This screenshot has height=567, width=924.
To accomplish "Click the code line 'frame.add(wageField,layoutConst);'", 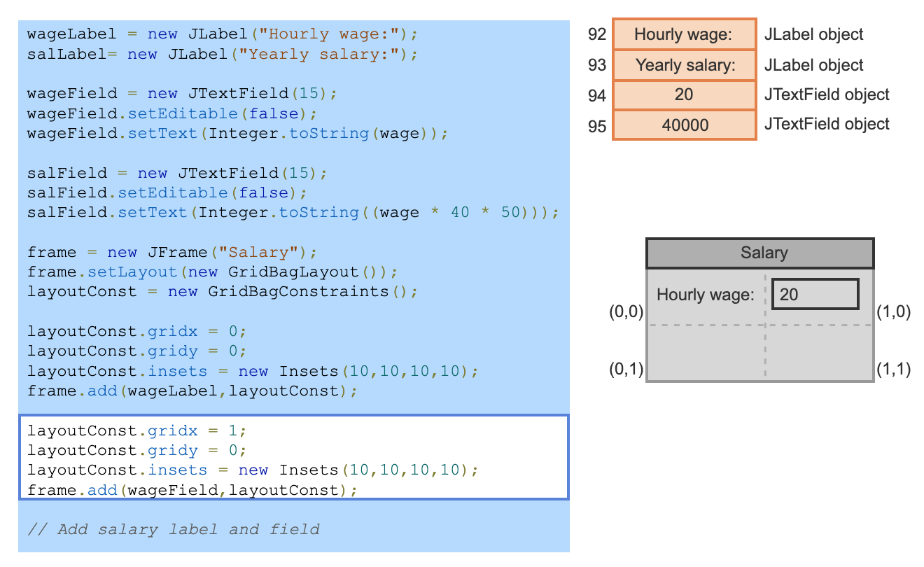I will (192, 490).
